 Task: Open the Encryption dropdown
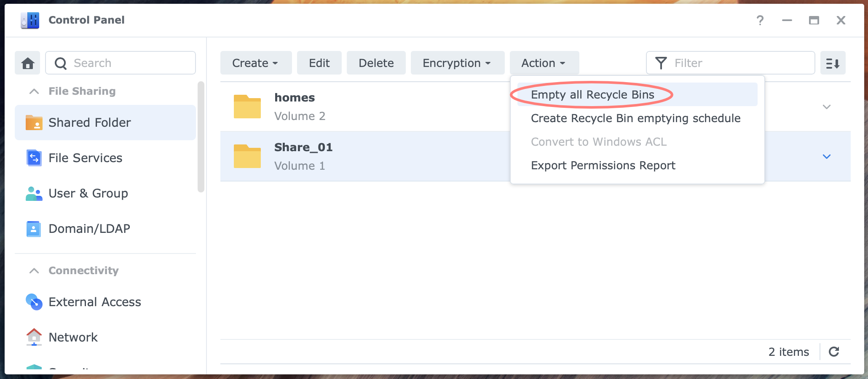[457, 63]
